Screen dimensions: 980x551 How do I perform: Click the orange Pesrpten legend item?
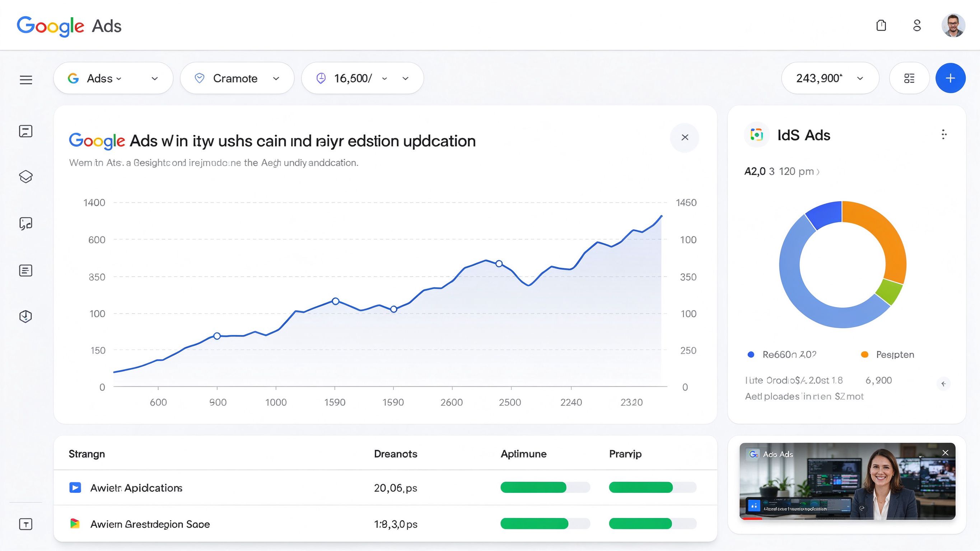tap(887, 354)
